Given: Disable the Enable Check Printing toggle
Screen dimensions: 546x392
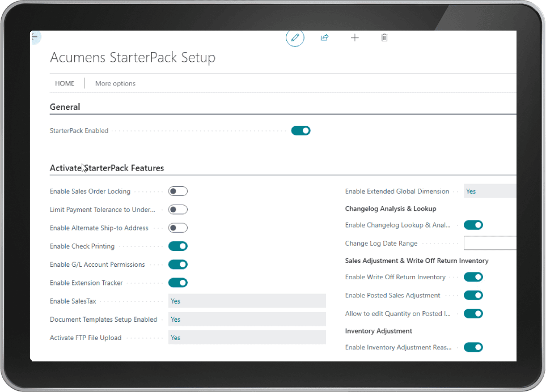Looking at the screenshot, I should pos(178,246).
